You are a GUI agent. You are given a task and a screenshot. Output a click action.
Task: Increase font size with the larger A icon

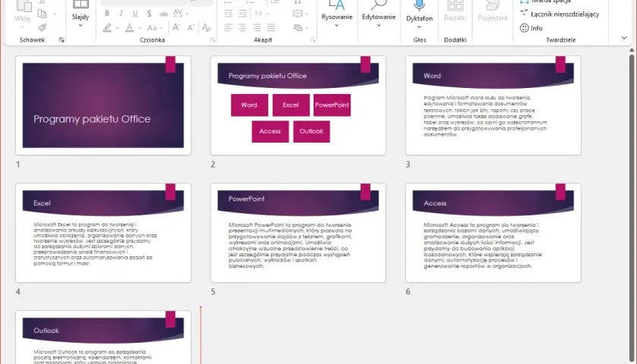coord(176,27)
